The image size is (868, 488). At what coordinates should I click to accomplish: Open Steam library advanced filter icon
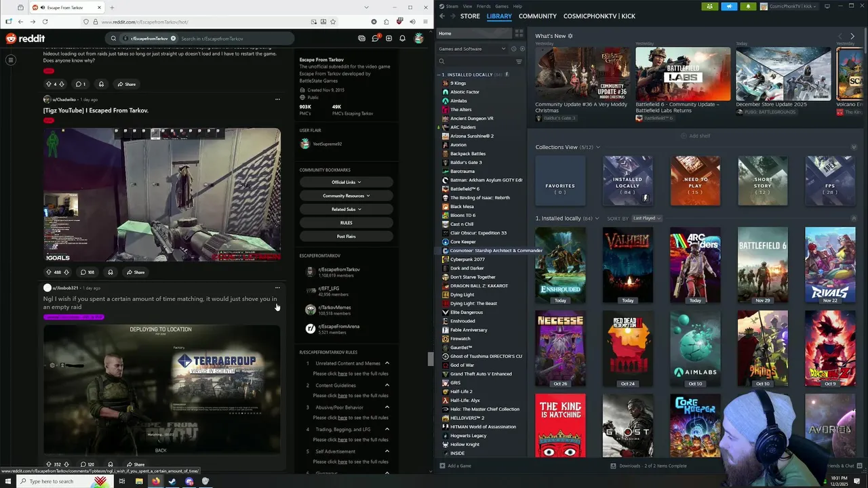pyautogui.click(x=519, y=62)
